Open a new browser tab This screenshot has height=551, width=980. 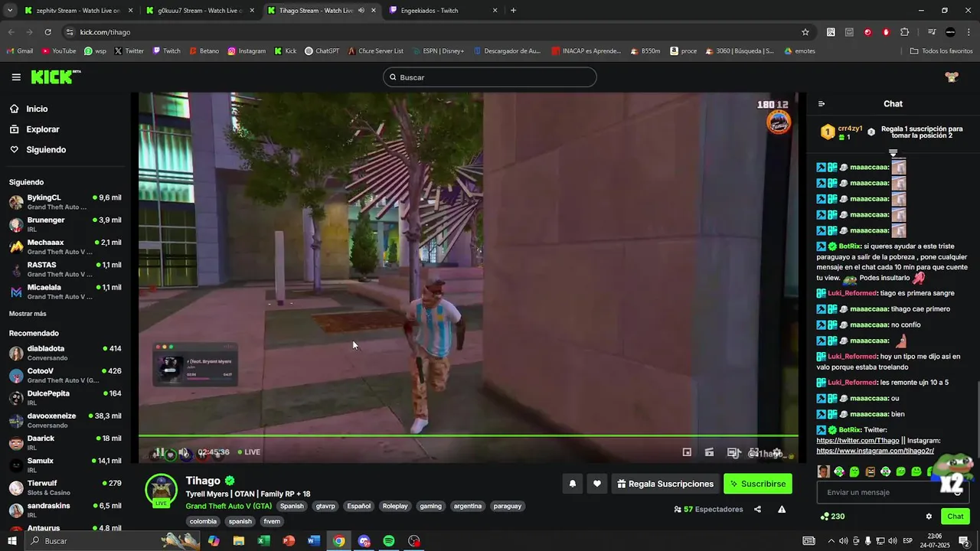[513, 11]
